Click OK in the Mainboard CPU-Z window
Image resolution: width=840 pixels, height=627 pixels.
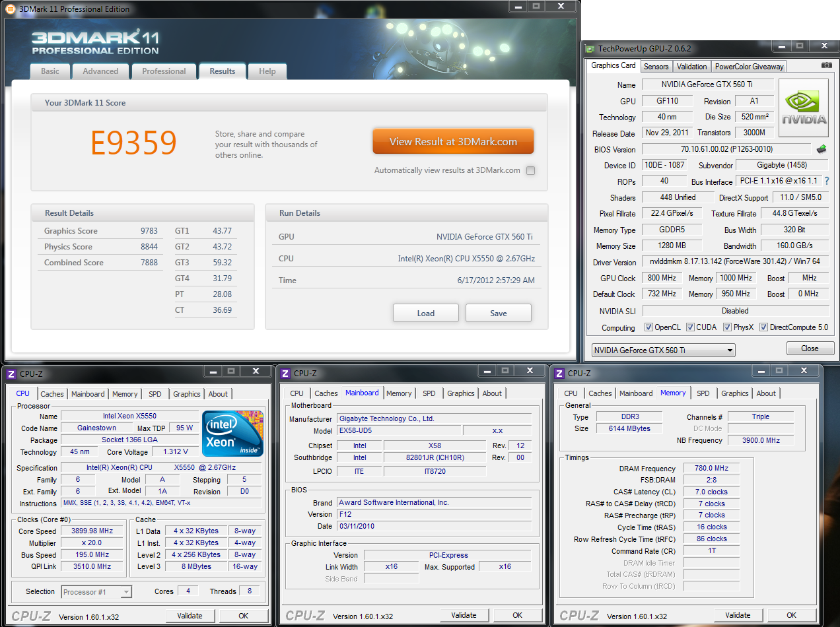tap(517, 615)
